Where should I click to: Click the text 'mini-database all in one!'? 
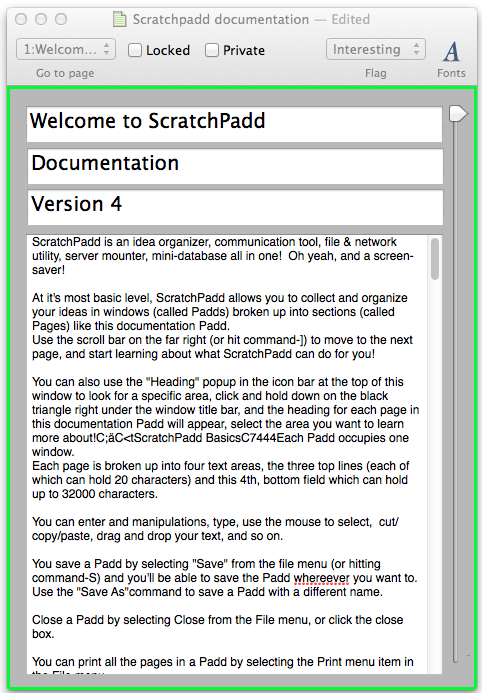coord(216,256)
